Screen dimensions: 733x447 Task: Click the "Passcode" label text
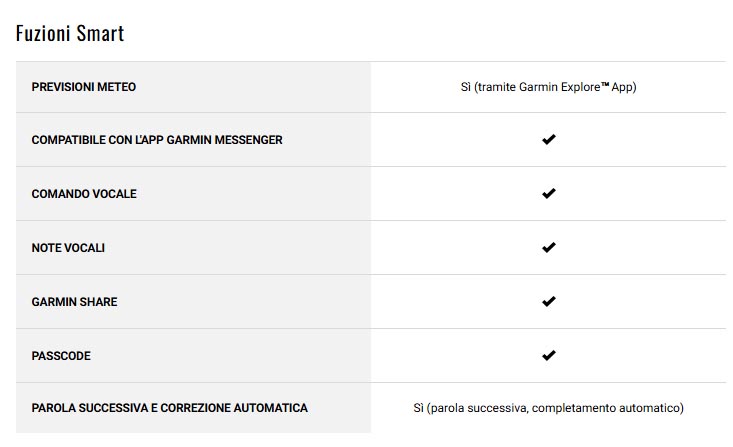click(61, 355)
